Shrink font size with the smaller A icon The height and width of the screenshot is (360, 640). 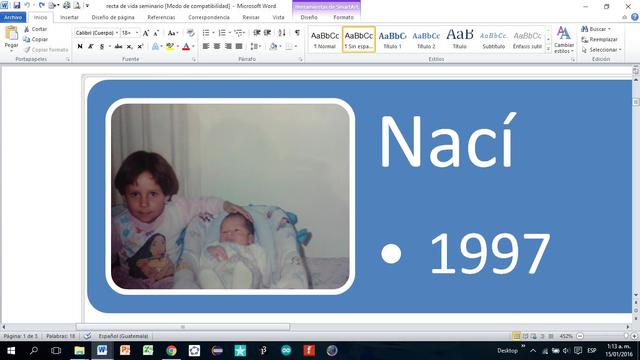[156, 33]
